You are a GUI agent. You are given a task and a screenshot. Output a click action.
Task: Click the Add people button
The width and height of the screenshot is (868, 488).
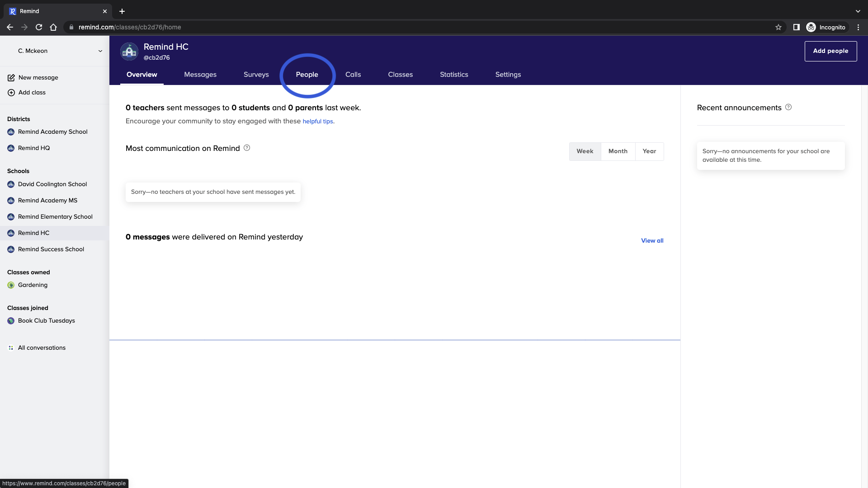830,51
